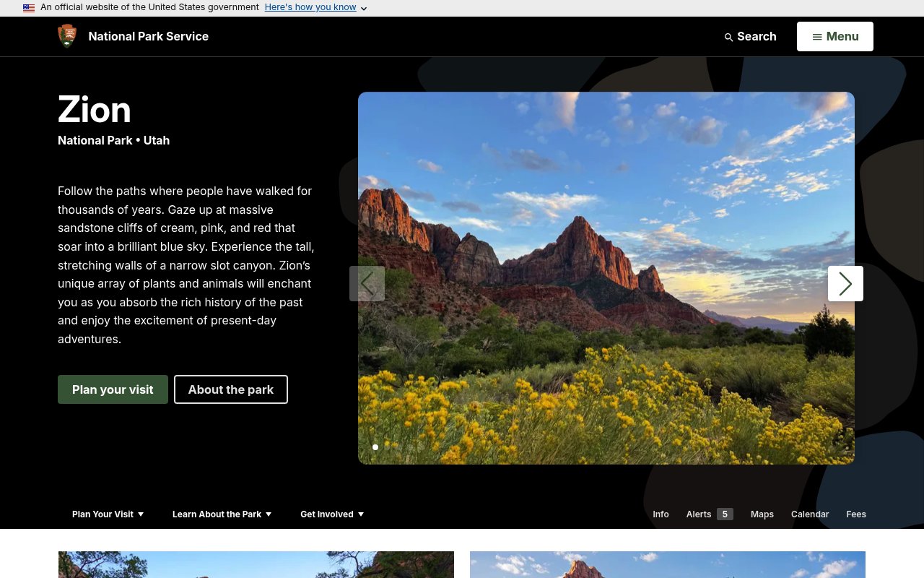The height and width of the screenshot is (578, 924).
Task: Click the "National Park • Utah" subtitle
Action: click(114, 140)
